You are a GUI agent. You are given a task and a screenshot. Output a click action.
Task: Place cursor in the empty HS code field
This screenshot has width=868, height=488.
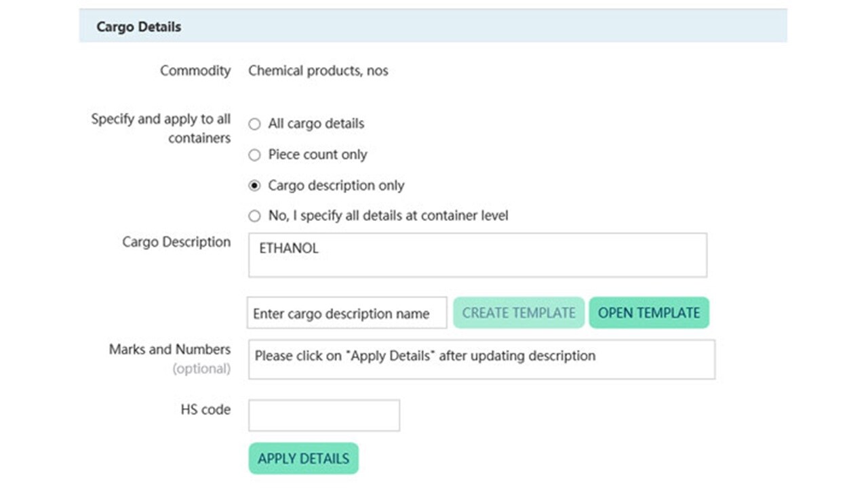[x=323, y=415]
